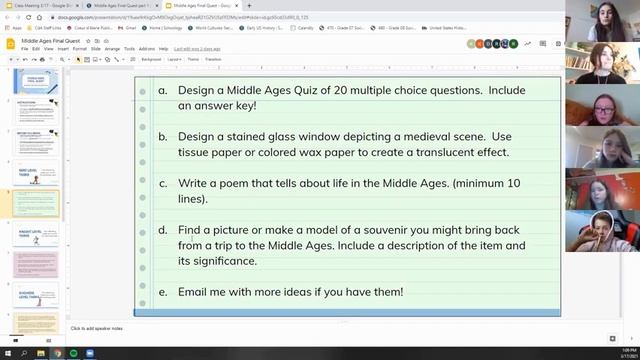
Task: Select the Shape tool
Action: click(107, 60)
